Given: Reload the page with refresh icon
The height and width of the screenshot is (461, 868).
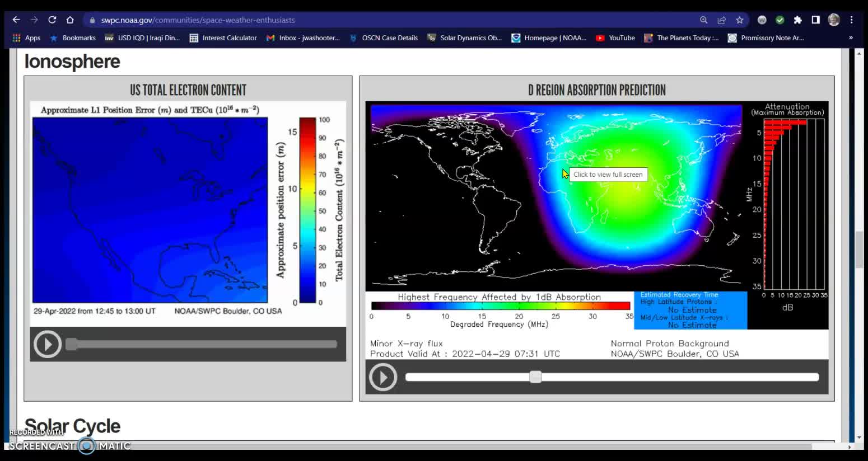Looking at the screenshot, I should click(52, 20).
